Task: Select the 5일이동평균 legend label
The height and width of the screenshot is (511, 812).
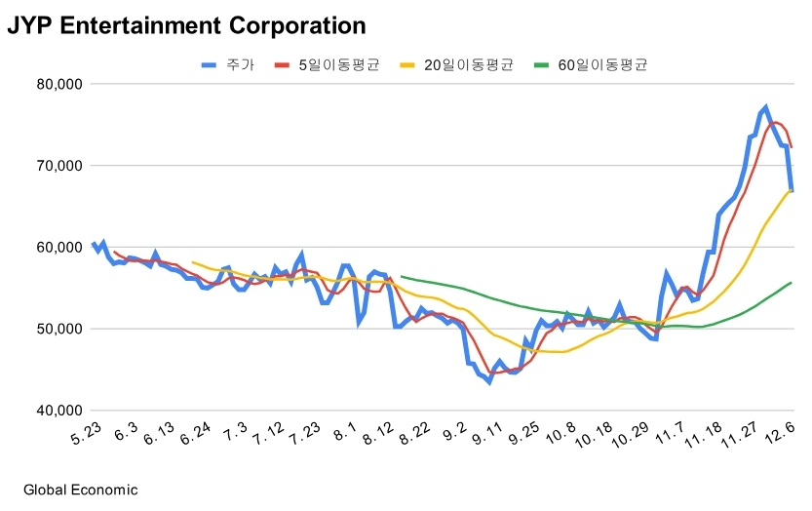Action: point(339,64)
